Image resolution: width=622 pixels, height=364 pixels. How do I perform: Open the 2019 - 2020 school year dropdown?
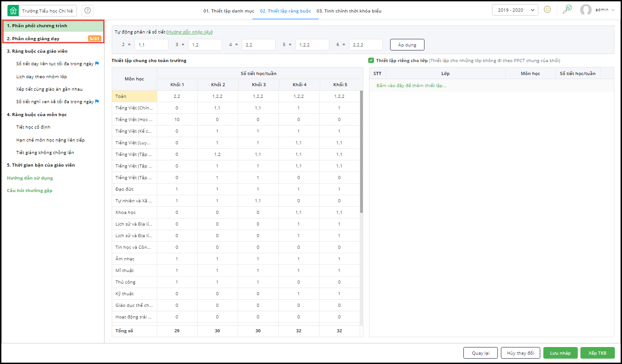[x=515, y=10]
